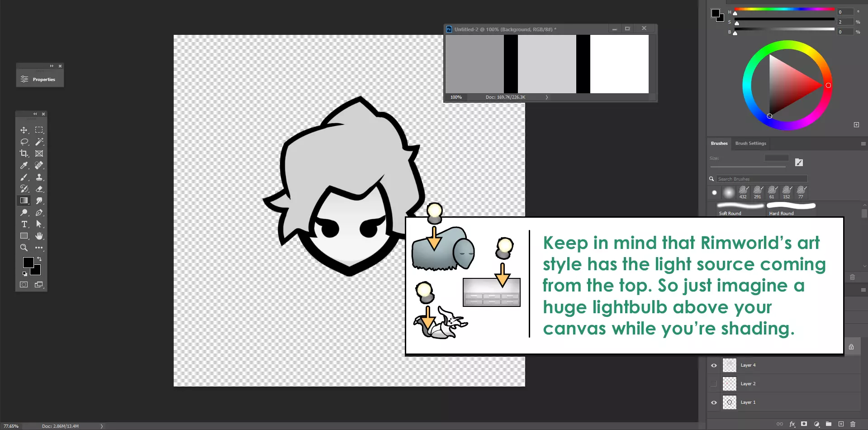
Task: Select the Move tool
Action: (24, 130)
